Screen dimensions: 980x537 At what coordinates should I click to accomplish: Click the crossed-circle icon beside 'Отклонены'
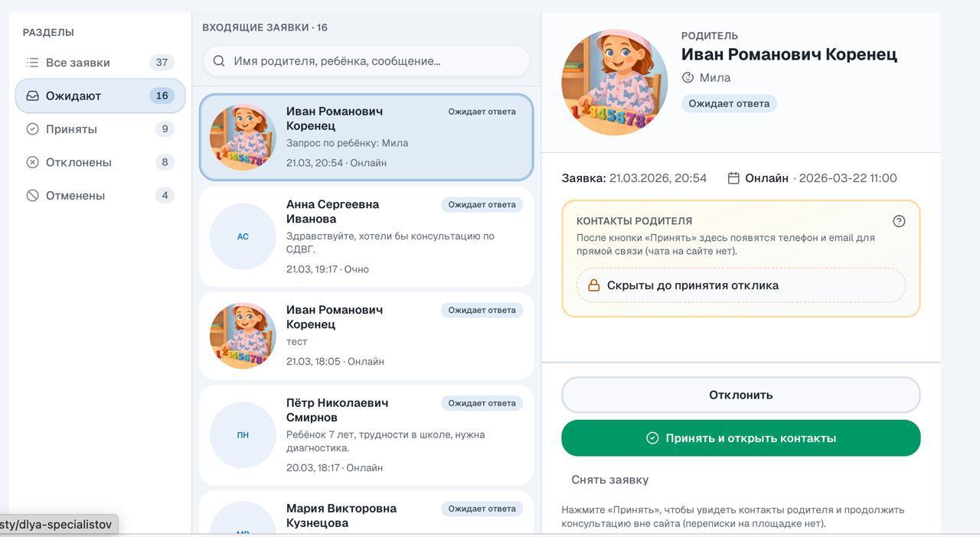click(31, 161)
